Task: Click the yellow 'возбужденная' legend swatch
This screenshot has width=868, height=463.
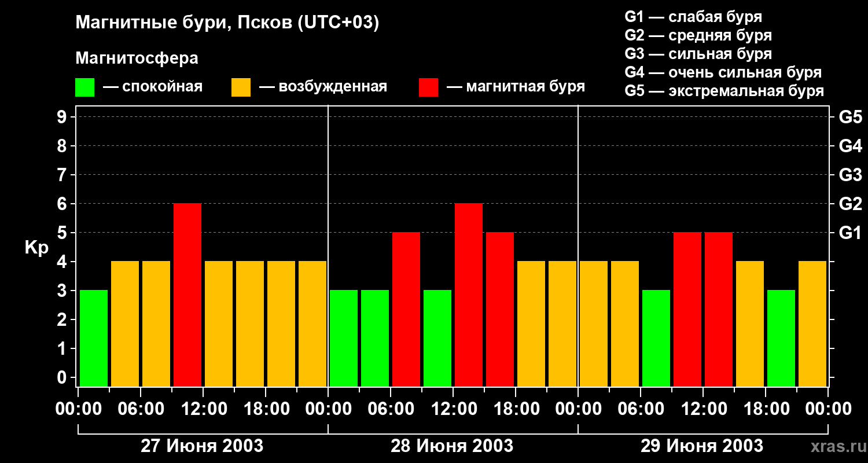Action: tap(241, 87)
